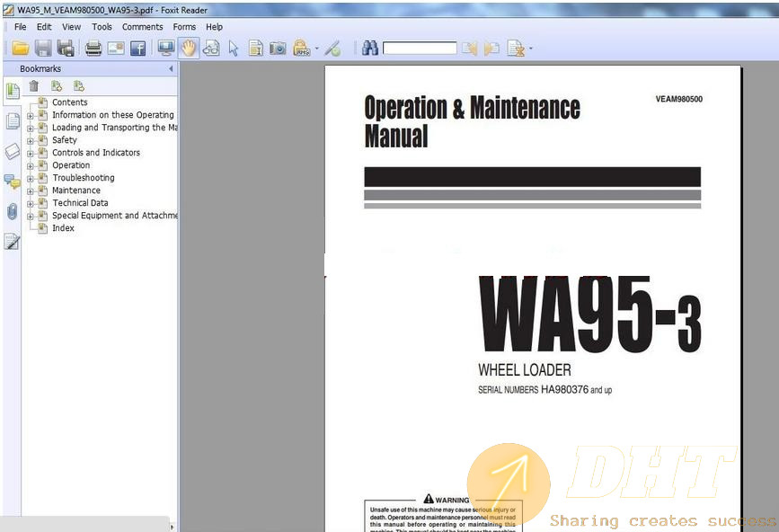Click the find text input box

click(420, 49)
